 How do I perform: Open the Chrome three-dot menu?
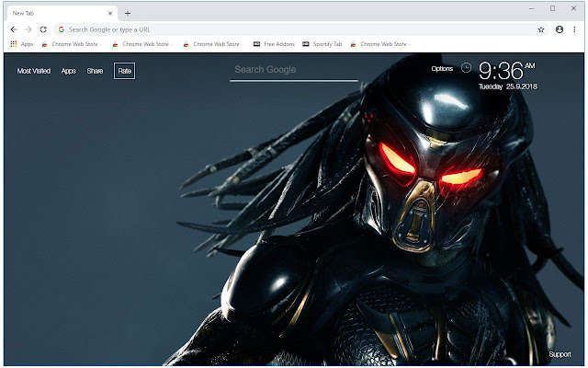(x=574, y=29)
